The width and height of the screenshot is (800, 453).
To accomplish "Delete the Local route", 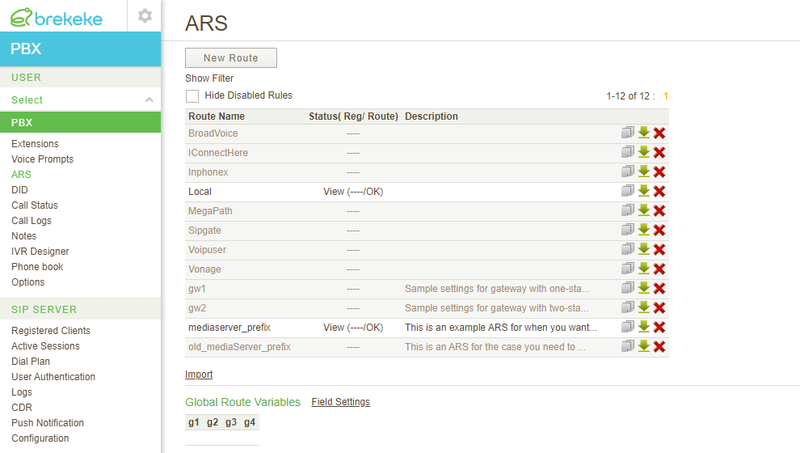I will pos(659,191).
